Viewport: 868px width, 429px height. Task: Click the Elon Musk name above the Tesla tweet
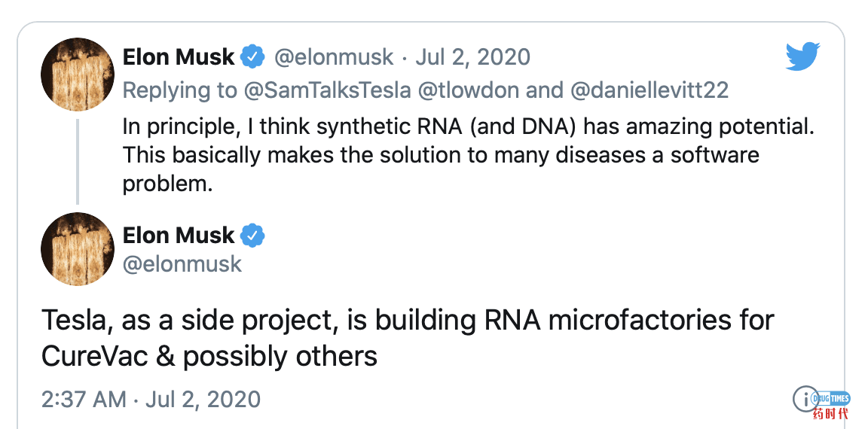179,236
